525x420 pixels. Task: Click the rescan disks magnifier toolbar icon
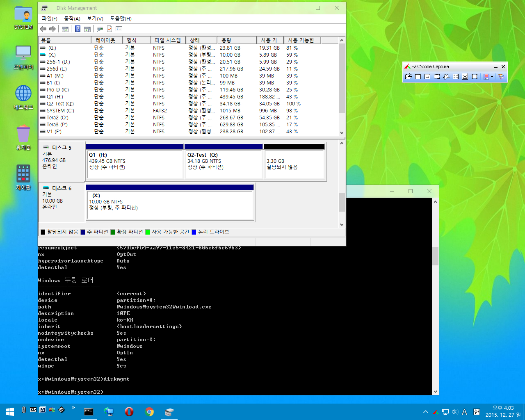pos(100,29)
